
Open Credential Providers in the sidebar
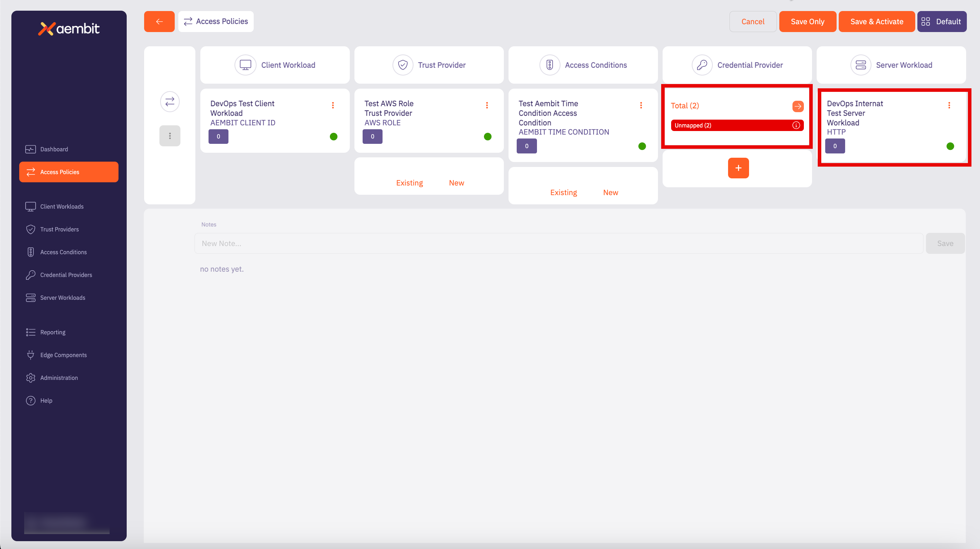tap(68, 275)
